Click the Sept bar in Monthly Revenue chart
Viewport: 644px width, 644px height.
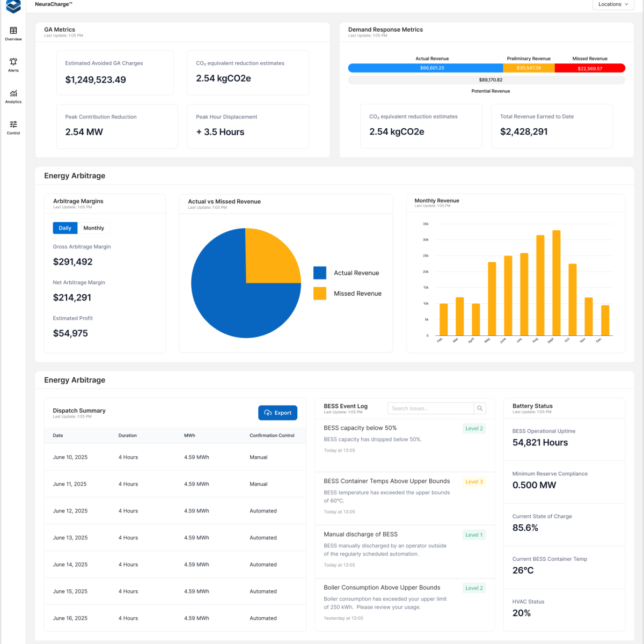point(557,283)
